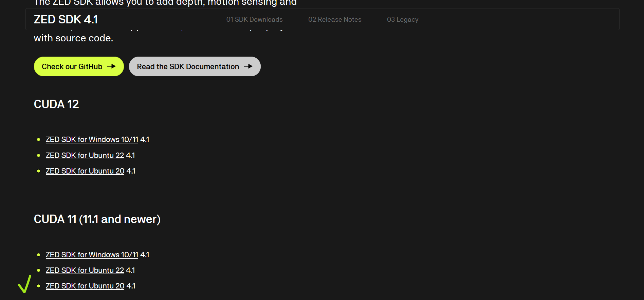Click the ZED SDK 4.1 header title
Image resolution: width=644 pixels, height=300 pixels.
pos(66,19)
